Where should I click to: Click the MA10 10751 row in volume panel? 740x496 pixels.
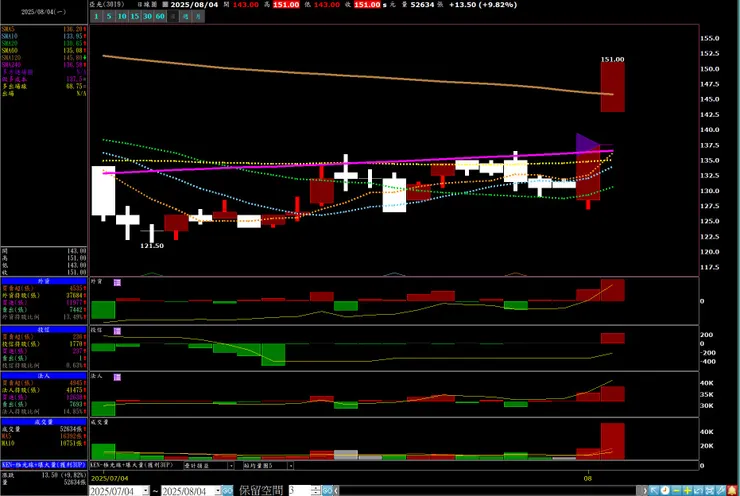coord(44,443)
